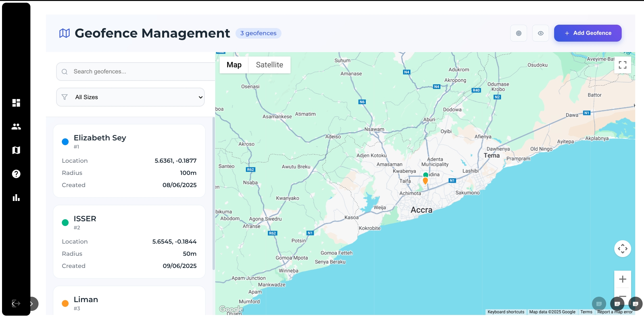
Task: Select the ISSER geofence card
Action: point(129,242)
